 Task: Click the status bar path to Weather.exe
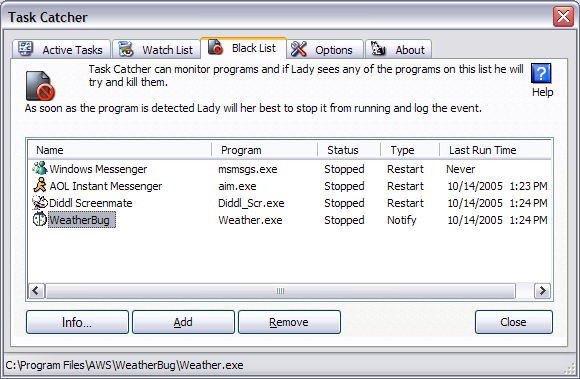click(x=124, y=365)
